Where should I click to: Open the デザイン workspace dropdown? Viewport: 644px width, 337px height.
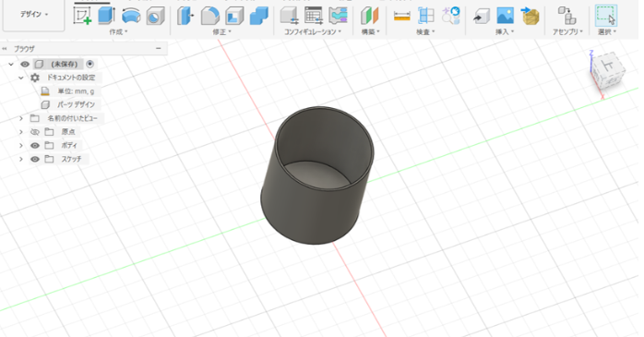[x=34, y=15]
